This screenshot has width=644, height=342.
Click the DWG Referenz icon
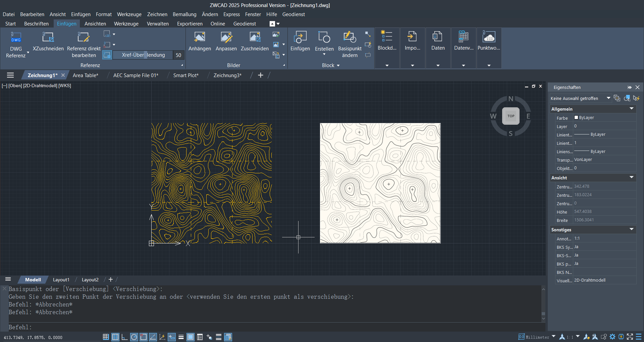click(x=16, y=37)
